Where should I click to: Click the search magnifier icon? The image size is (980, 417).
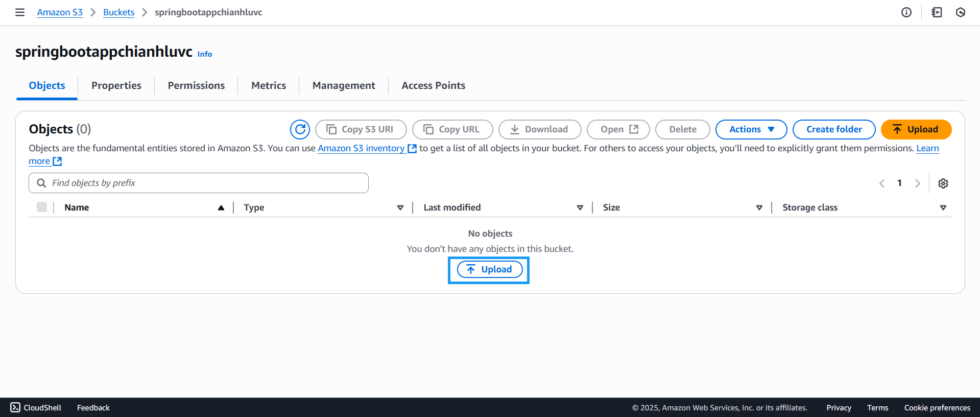pyautogui.click(x=42, y=183)
